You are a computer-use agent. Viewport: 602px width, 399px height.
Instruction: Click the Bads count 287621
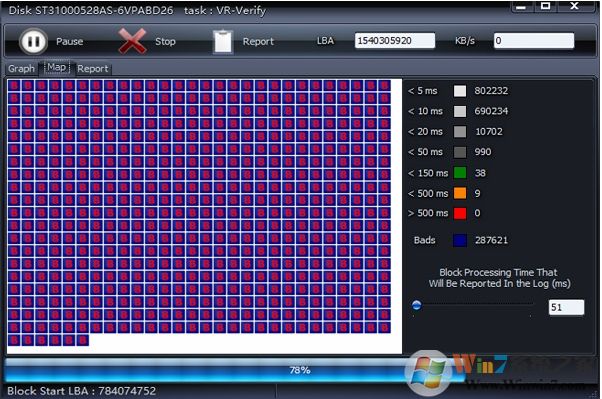(491, 240)
